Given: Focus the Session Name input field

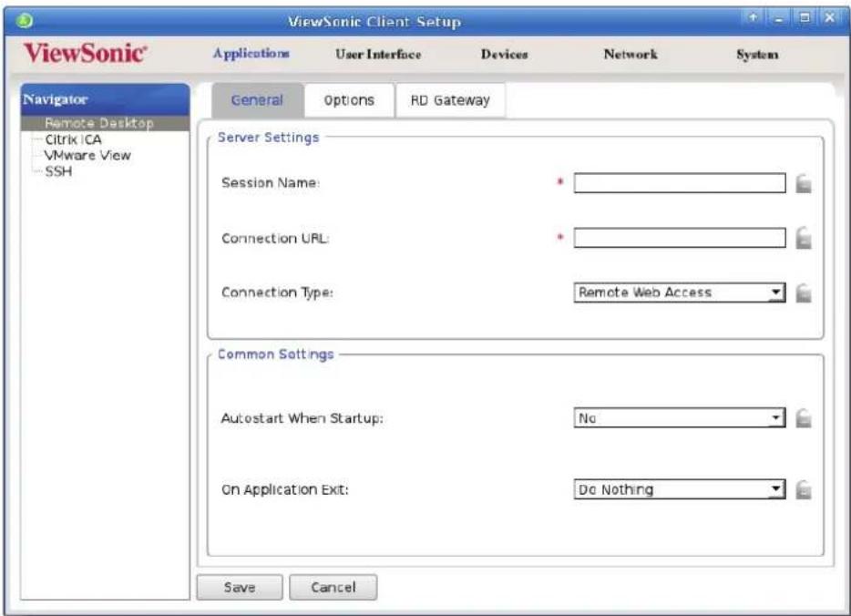Looking at the screenshot, I should coord(679,183).
